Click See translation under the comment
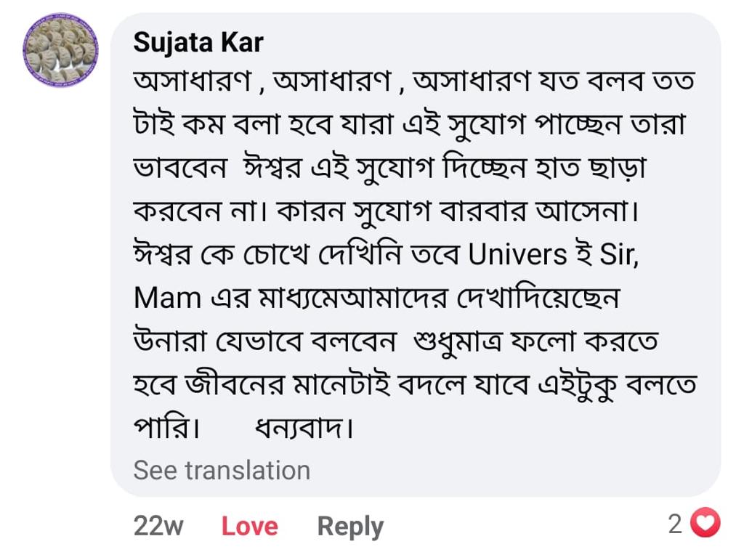 [x=222, y=470]
